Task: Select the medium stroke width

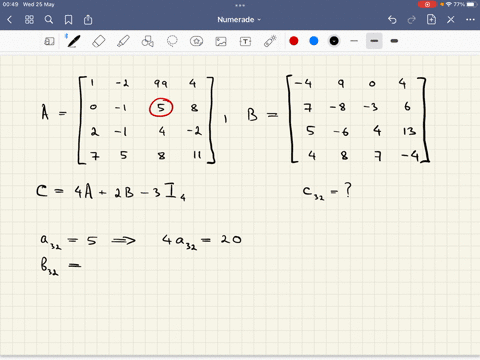Action: click(374, 41)
